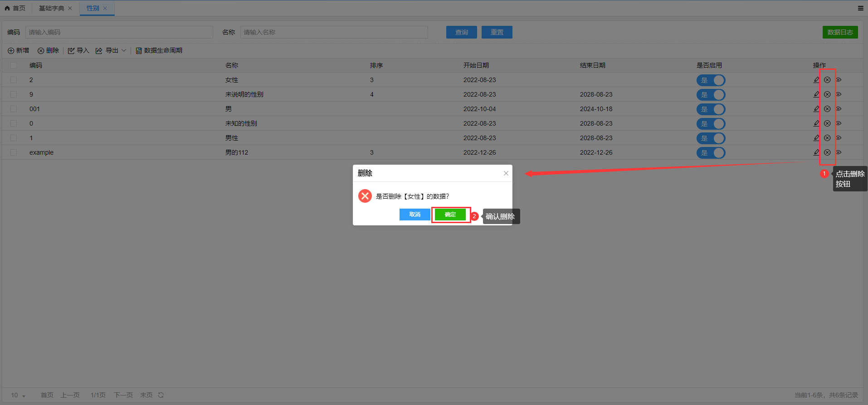Open 数据生命周期 from the toolbar
Viewport: 868px width, 405px height.
pos(159,51)
